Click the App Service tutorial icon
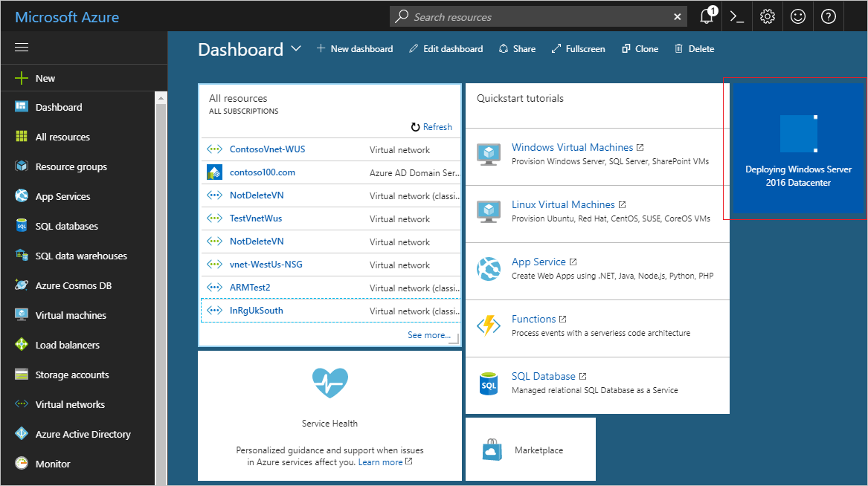Image resolution: width=868 pixels, height=486 pixels. [488, 269]
